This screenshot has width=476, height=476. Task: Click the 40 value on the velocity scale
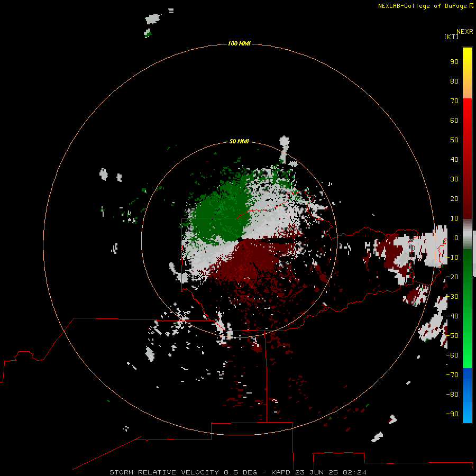[x=454, y=159]
